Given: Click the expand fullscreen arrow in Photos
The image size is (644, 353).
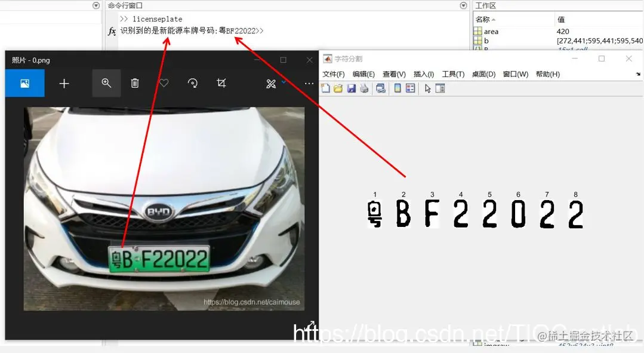Looking at the screenshot, I should (x=310, y=325).
